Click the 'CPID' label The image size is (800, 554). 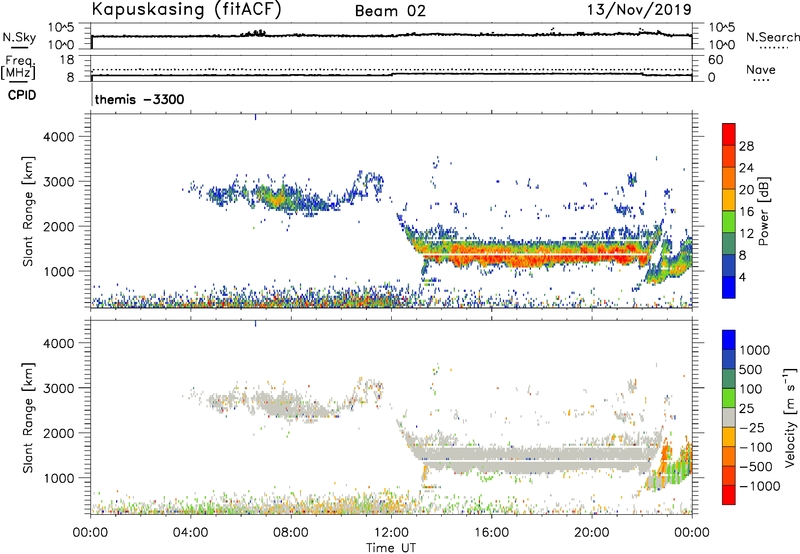tap(22, 95)
